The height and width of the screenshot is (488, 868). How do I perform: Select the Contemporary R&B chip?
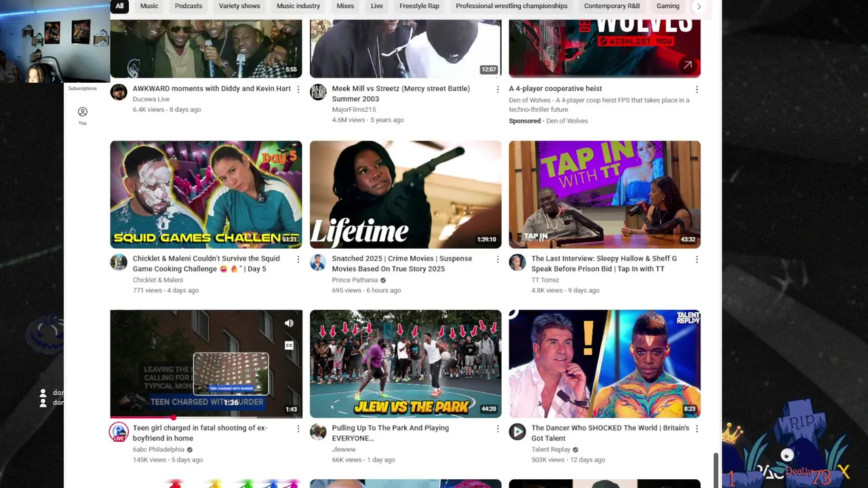612,6
